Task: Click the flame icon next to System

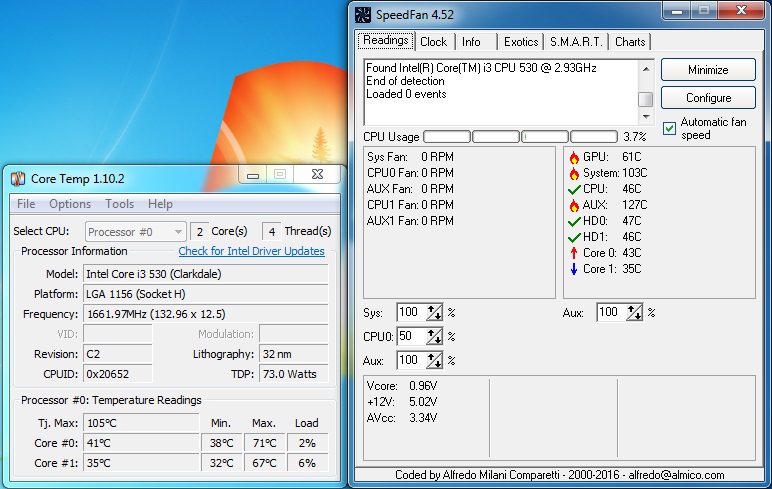Action: click(574, 173)
